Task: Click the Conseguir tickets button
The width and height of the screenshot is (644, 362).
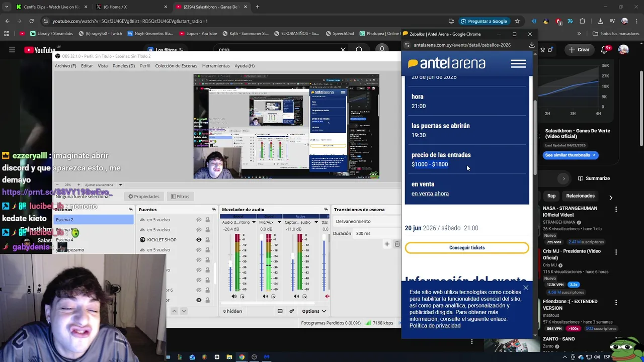Action: point(467,247)
